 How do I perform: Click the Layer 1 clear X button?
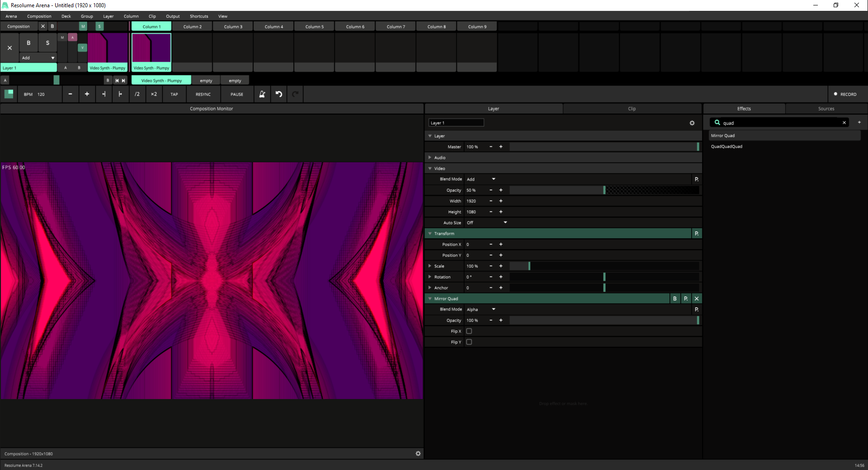coord(9,48)
